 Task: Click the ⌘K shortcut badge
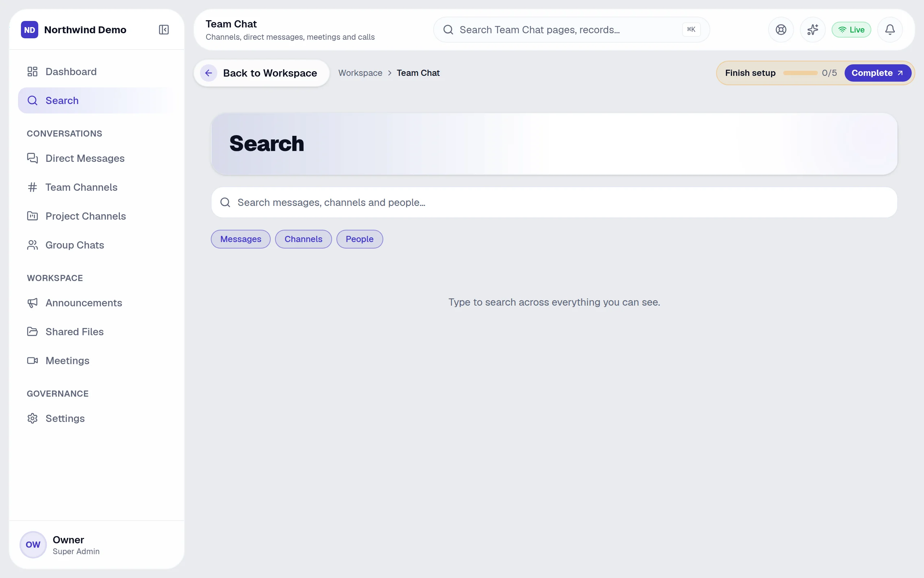pos(691,29)
